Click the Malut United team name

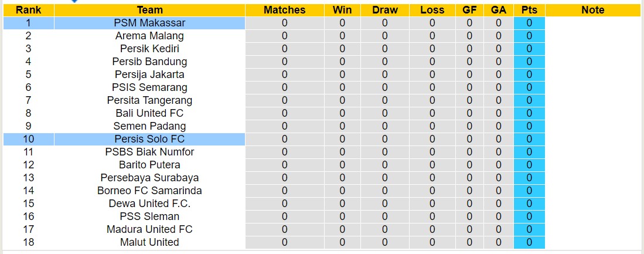coord(149,242)
